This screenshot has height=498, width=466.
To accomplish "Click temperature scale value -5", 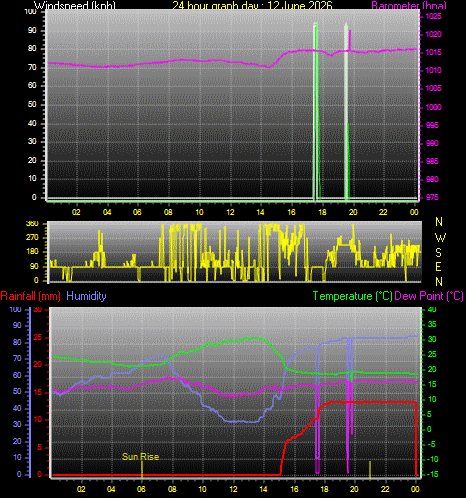I will 432,444.
